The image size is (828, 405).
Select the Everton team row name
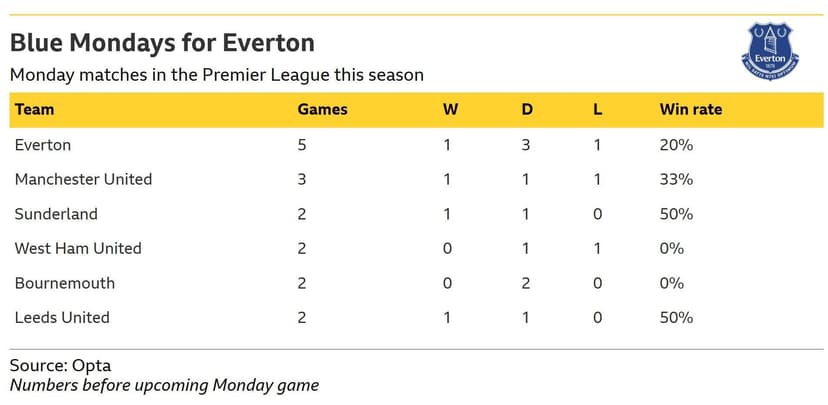[x=43, y=145]
